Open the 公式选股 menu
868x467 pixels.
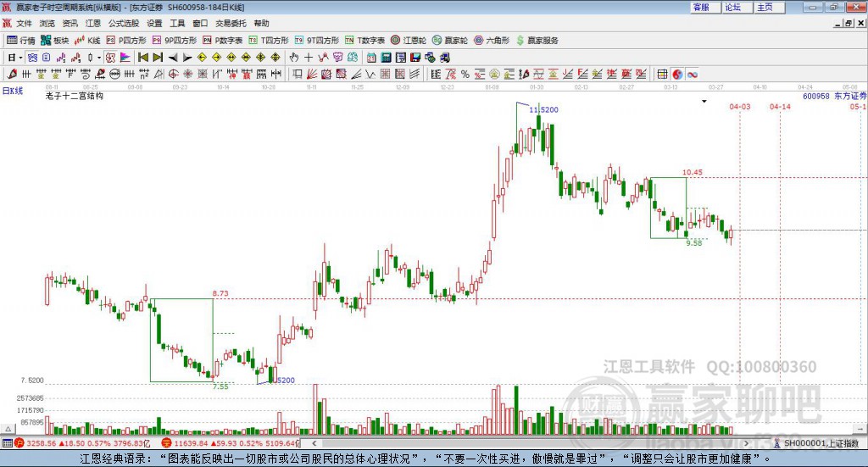tap(124, 23)
